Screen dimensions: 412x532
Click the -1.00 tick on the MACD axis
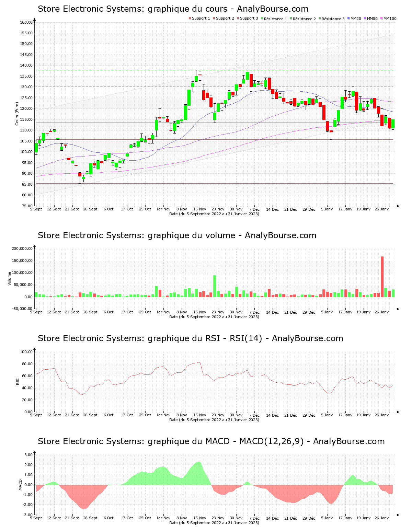click(28, 495)
